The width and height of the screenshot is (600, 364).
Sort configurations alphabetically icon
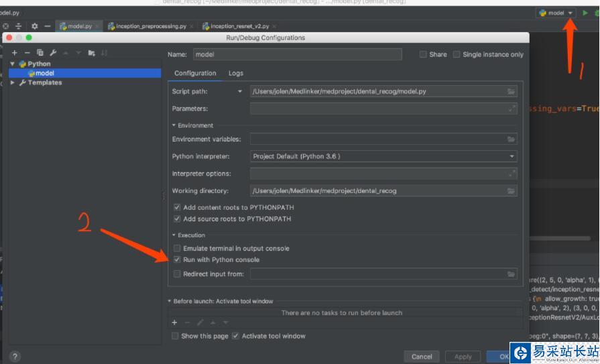104,53
